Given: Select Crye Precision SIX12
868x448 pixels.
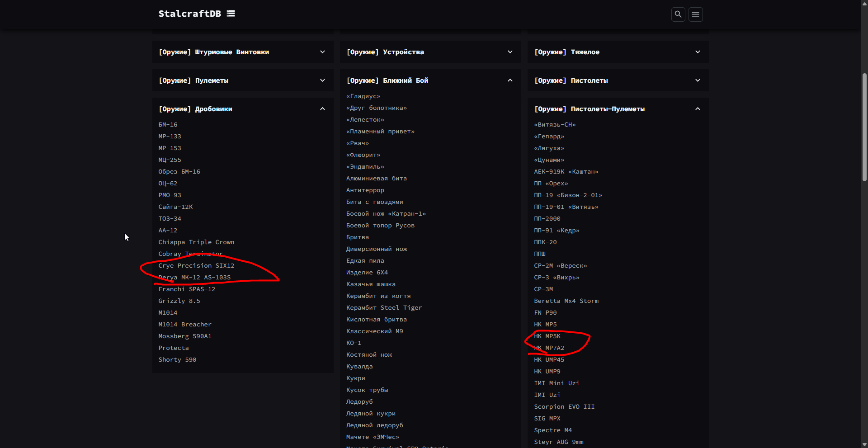Looking at the screenshot, I should coord(196,265).
